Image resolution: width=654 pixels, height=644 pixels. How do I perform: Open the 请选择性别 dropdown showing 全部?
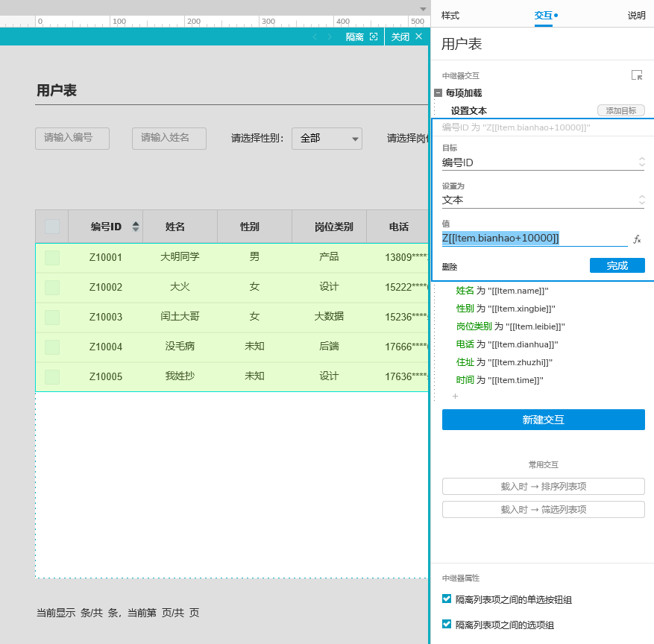coord(327,139)
